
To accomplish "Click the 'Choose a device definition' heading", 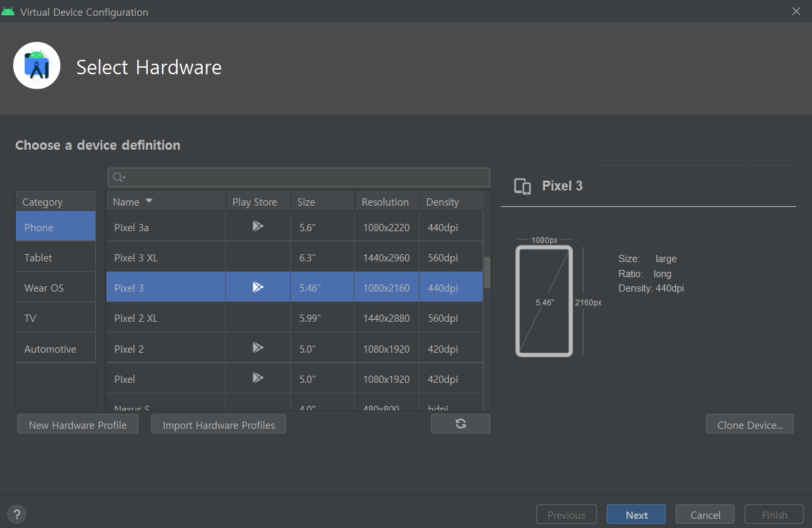I will 98,145.
